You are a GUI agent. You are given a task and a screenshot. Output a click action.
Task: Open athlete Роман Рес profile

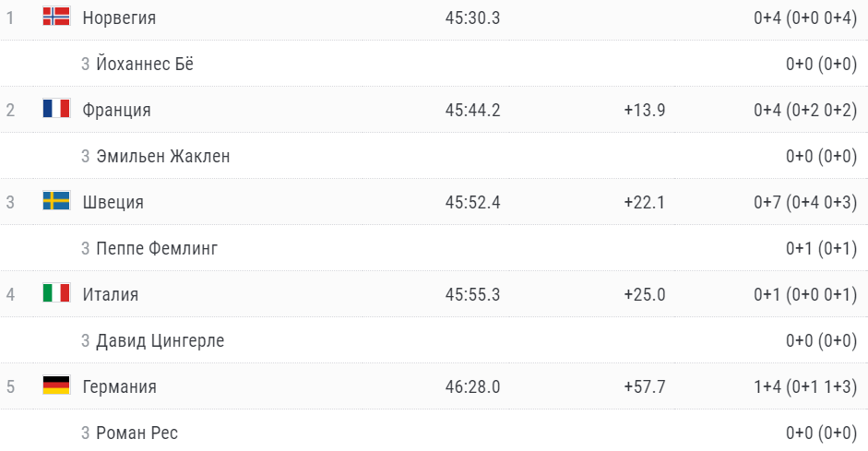point(137,433)
